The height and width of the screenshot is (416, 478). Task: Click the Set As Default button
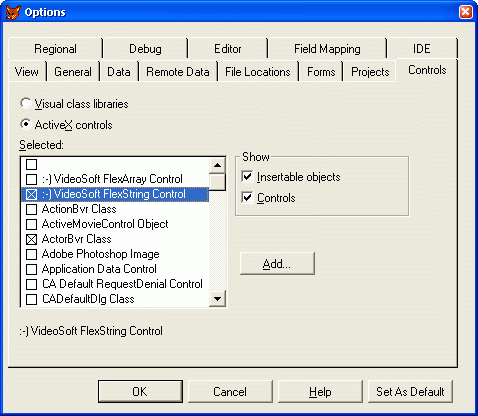[x=410, y=391]
